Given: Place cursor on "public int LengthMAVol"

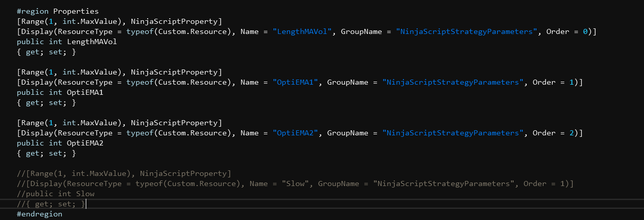Looking at the screenshot, I should (67, 42).
